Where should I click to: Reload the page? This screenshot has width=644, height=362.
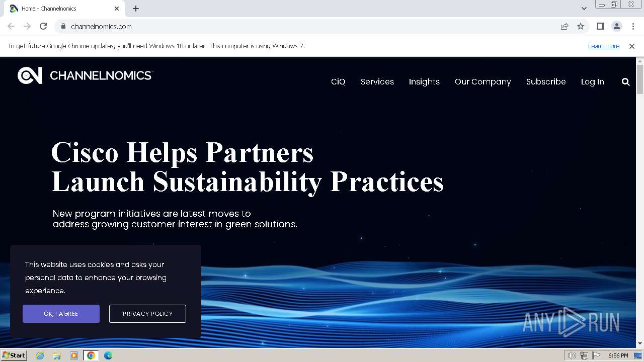43,26
